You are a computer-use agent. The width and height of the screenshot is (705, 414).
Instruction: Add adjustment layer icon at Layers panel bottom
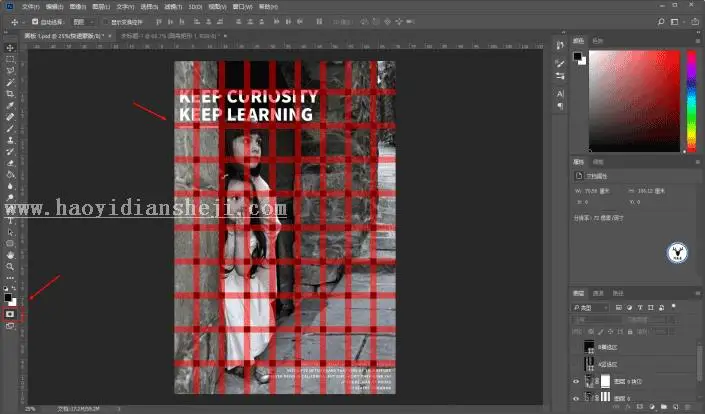652,407
